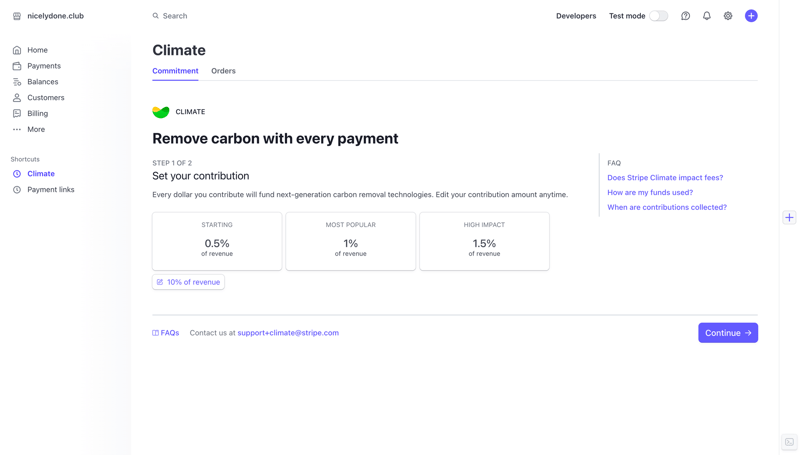Navigate to Customers in sidebar
Screen dimensions: 800x455
click(46, 97)
